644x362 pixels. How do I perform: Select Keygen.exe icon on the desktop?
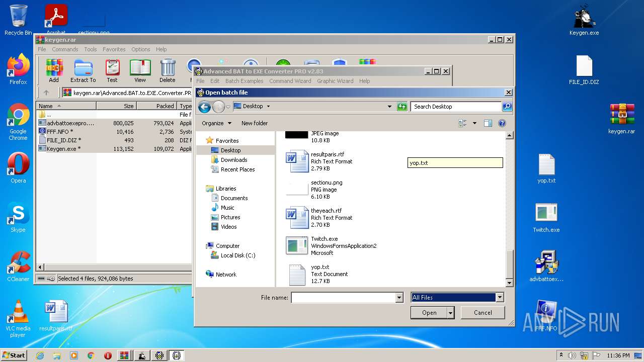pos(584,20)
